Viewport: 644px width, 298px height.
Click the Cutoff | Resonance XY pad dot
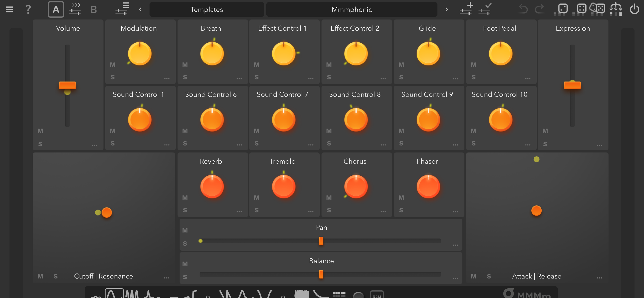107,213
